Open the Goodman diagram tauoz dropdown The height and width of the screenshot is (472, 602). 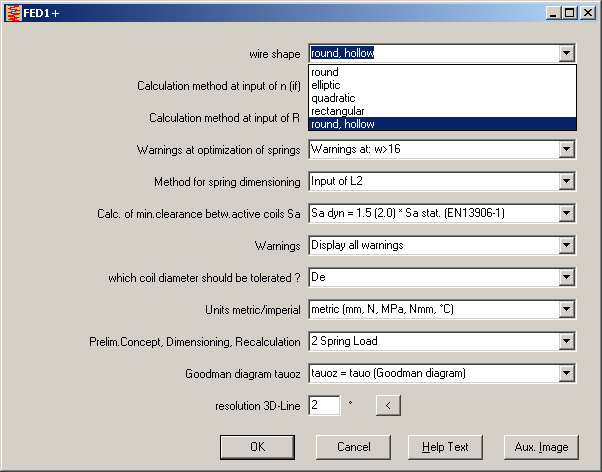point(567,373)
